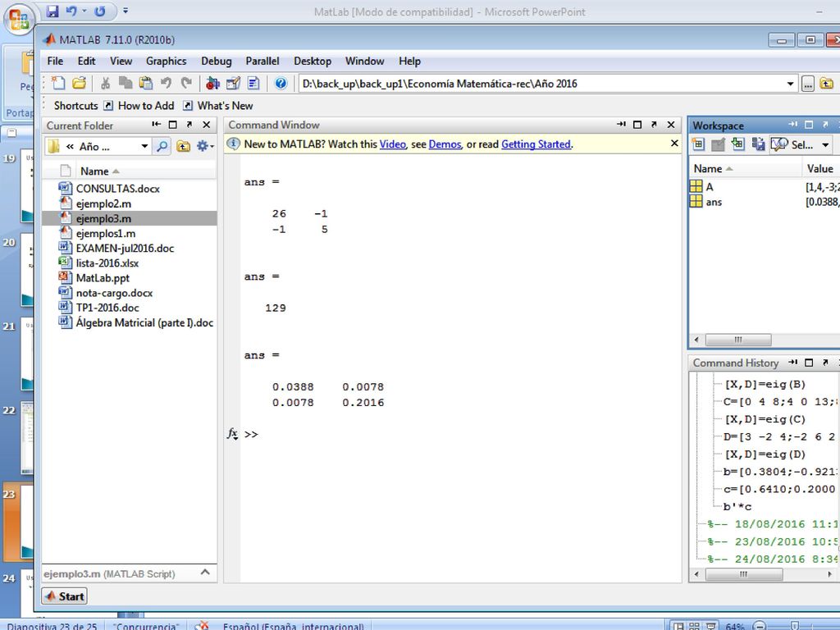Undock the Command Window panel
Screen dimensions: 840x630
(x=654, y=125)
